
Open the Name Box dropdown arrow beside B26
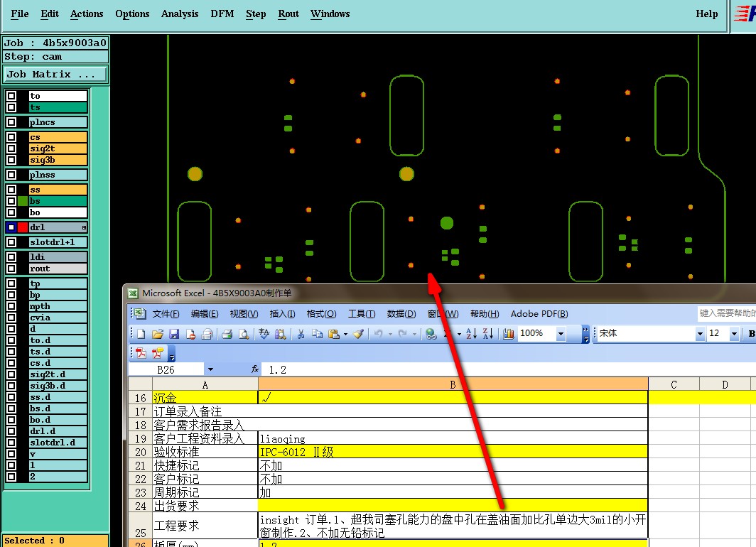210,369
